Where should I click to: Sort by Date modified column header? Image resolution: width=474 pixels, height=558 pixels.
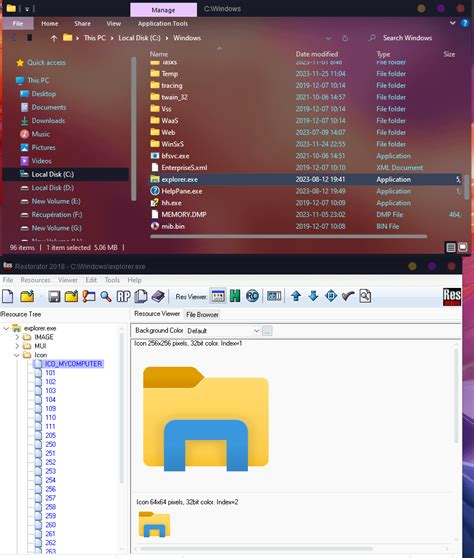(x=317, y=54)
